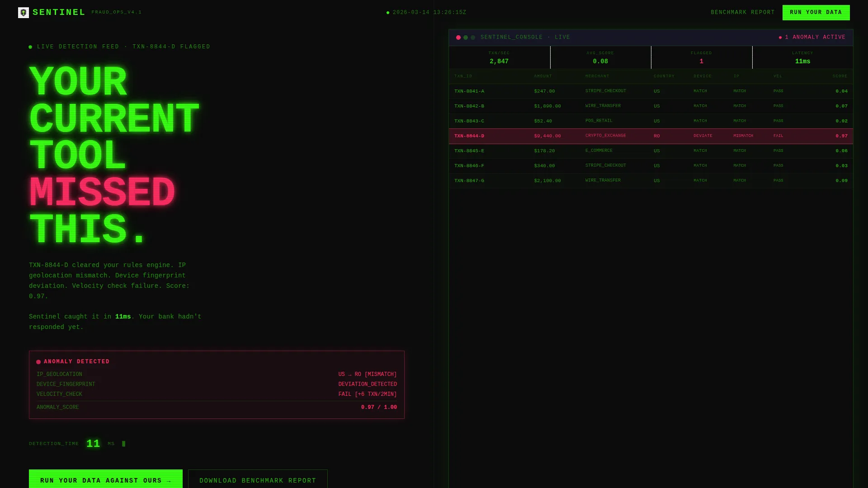Click the RO country cell
The width and height of the screenshot is (868, 488).
[657, 136]
